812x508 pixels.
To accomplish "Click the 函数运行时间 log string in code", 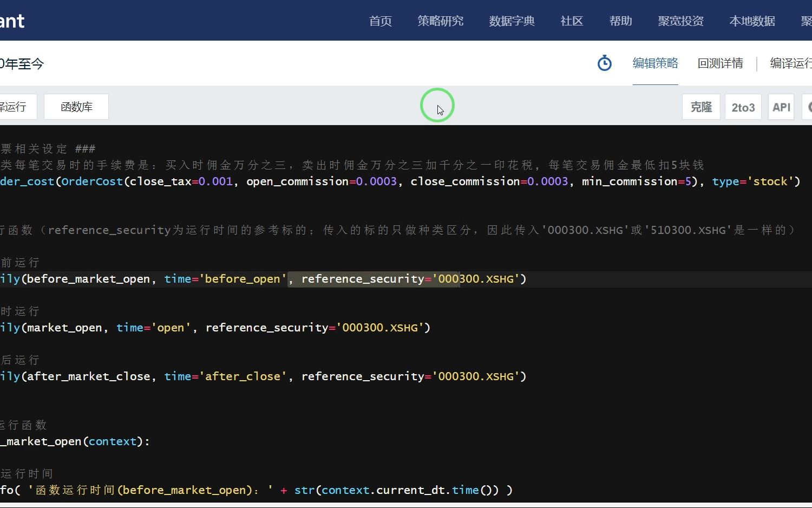I will click(x=150, y=490).
